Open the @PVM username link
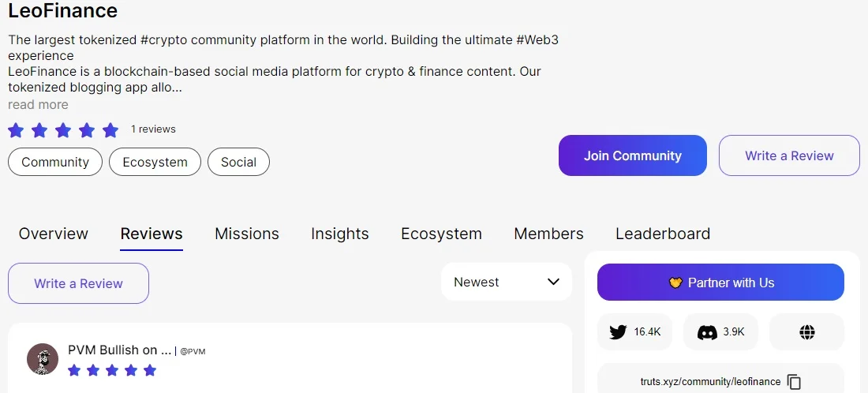 coord(193,351)
